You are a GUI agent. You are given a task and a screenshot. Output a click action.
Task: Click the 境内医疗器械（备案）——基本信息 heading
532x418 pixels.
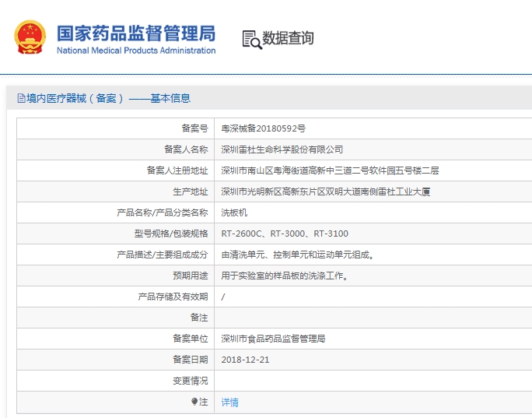108,99
